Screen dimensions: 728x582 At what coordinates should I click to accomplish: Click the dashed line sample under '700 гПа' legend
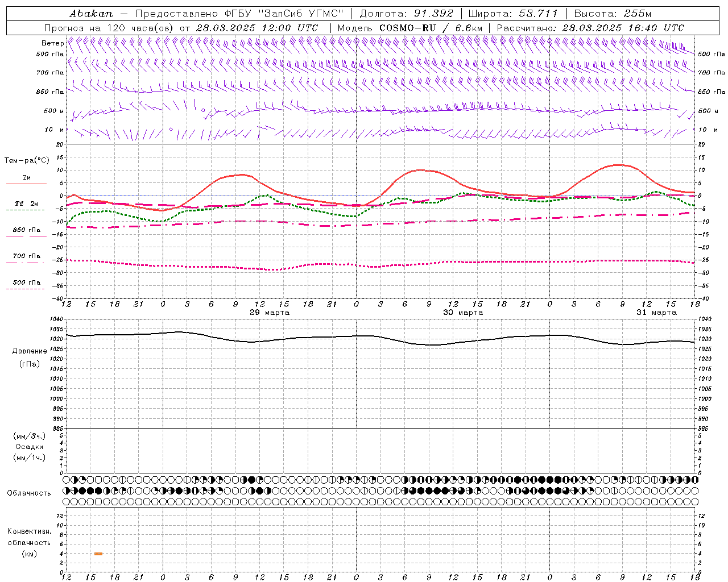(x=26, y=263)
